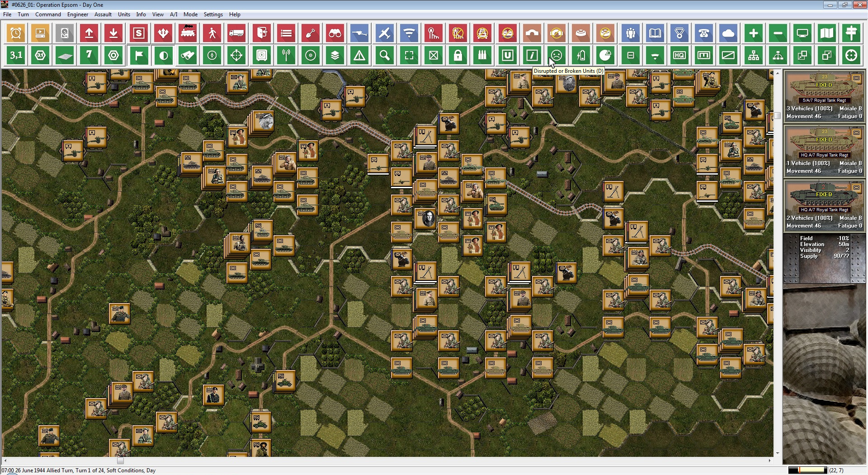Screen dimensions: 868x475
Task: Click the green monitor screen icon
Action: pyautogui.click(x=802, y=33)
